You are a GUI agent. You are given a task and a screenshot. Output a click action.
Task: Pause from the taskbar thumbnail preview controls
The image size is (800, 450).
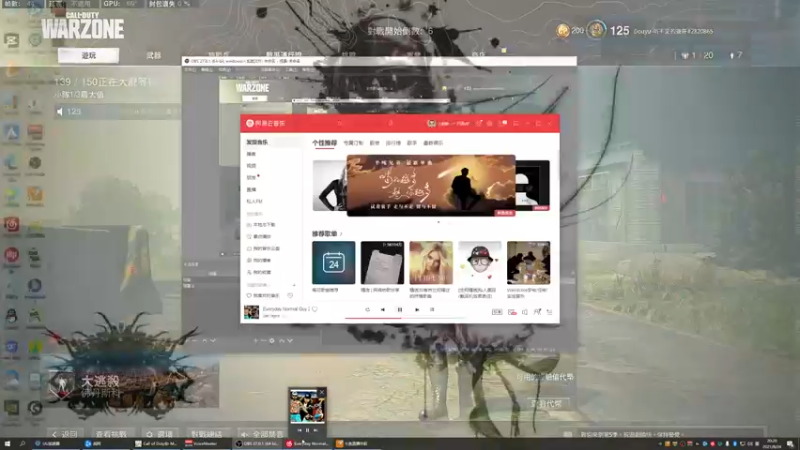click(307, 430)
